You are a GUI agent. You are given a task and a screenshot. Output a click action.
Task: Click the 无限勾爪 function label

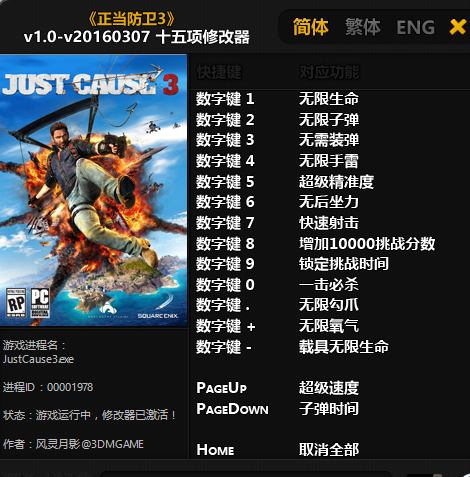point(329,305)
